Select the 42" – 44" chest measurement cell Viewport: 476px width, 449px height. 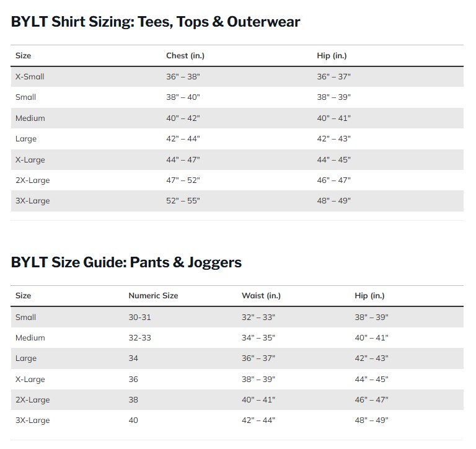pyautogui.click(x=183, y=139)
